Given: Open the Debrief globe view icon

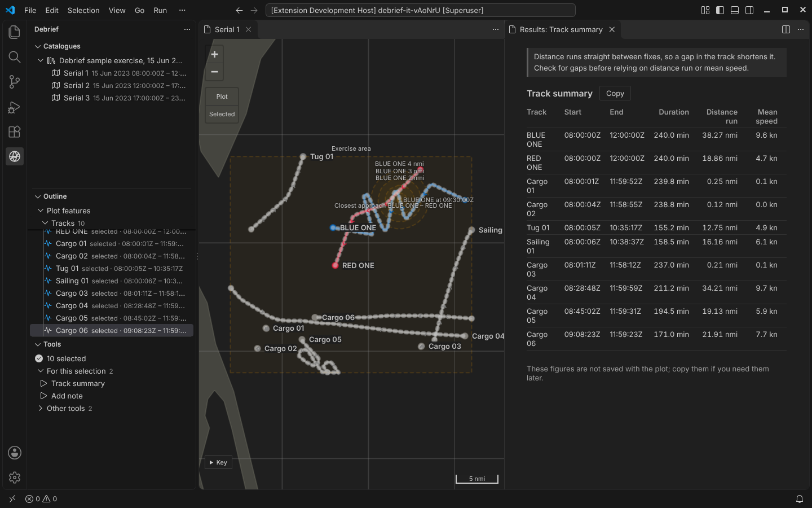Looking at the screenshot, I should (15, 156).
